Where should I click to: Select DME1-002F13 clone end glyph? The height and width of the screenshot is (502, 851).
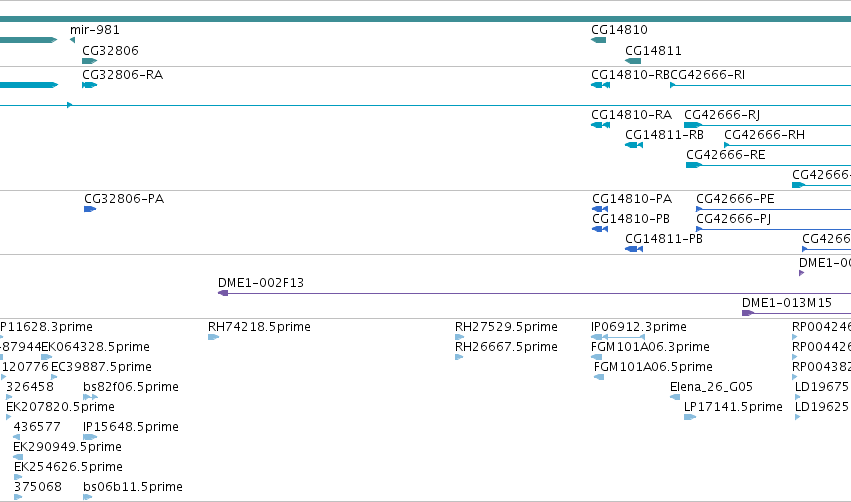click(x=223, y=293)
